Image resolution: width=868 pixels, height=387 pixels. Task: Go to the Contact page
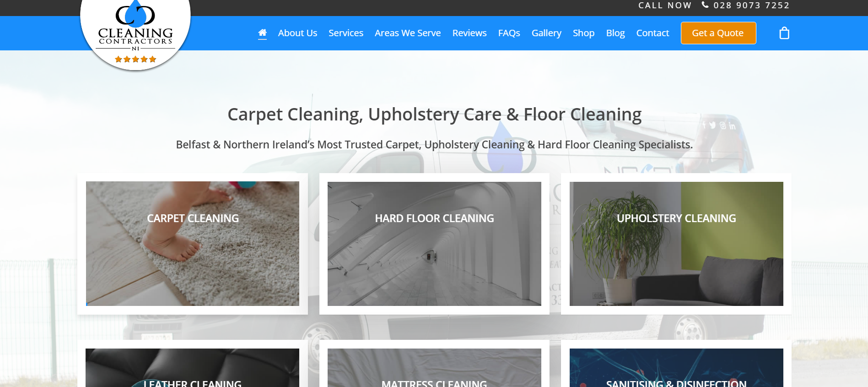(x=652, y=33)
